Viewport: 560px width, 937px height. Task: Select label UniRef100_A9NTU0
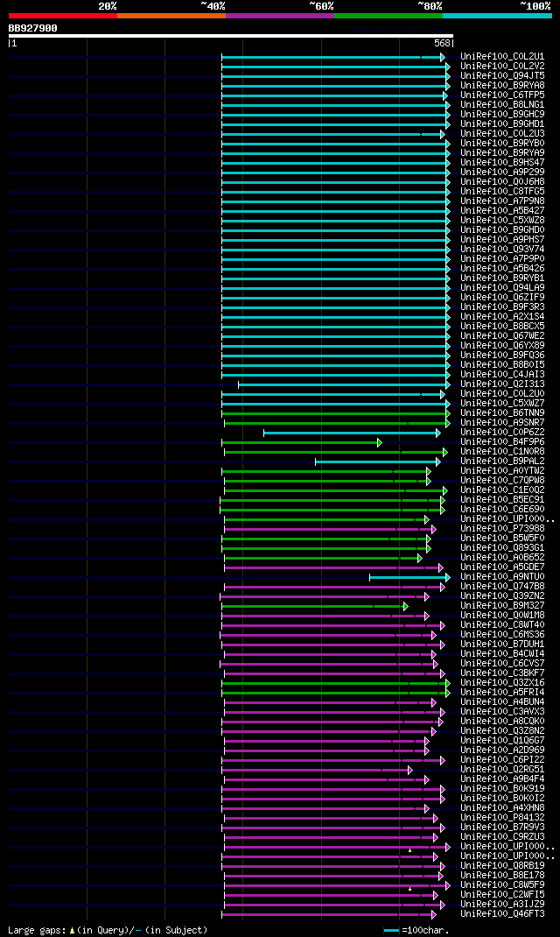click(x=502, y=577)
